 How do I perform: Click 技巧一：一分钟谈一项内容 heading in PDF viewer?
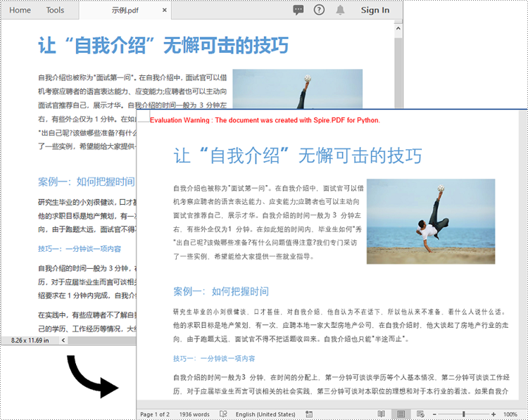tap(80, 249)
